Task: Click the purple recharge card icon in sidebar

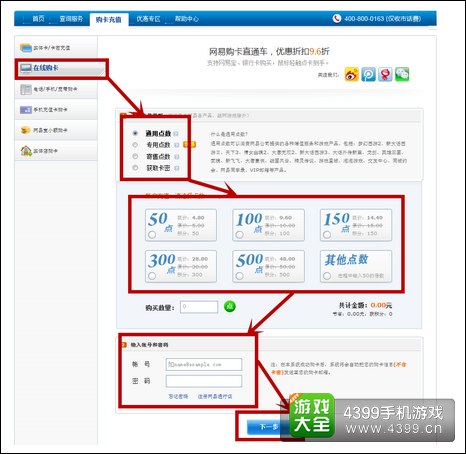Action: (x=26, y=110)
